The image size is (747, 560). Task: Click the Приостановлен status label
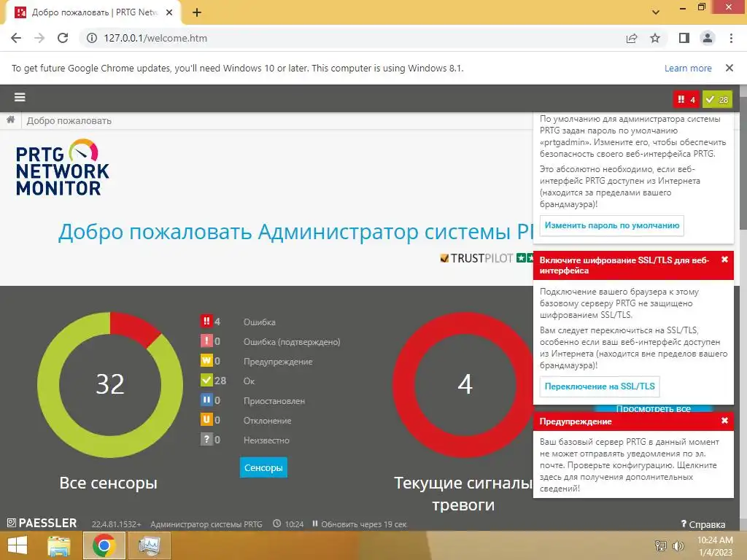274,401
